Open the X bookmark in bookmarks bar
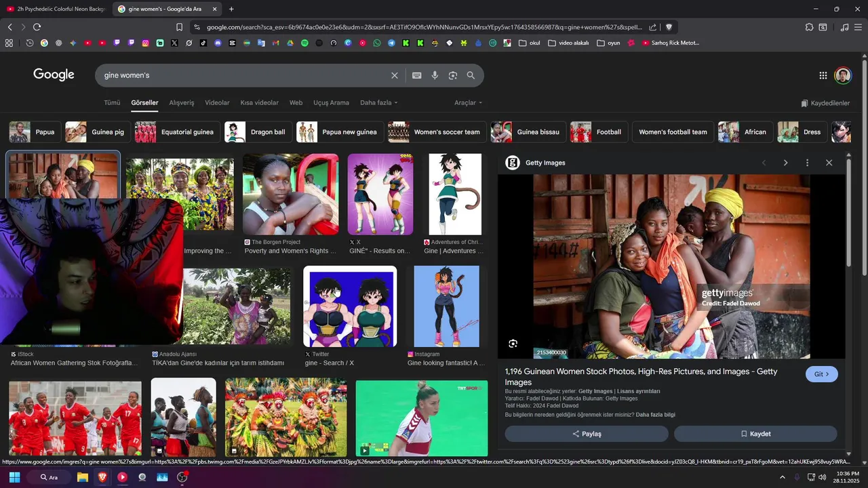868x488 pixels. [x=174, y=43]
